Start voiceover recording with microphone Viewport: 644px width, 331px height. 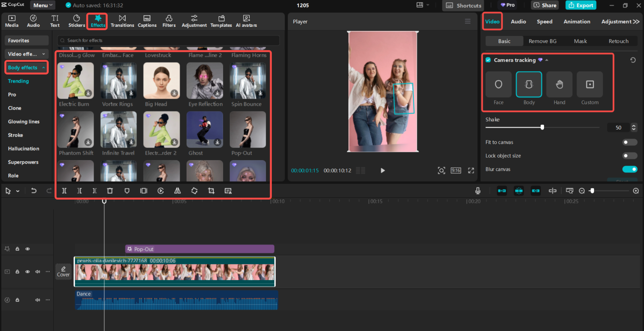pos(478,191)
